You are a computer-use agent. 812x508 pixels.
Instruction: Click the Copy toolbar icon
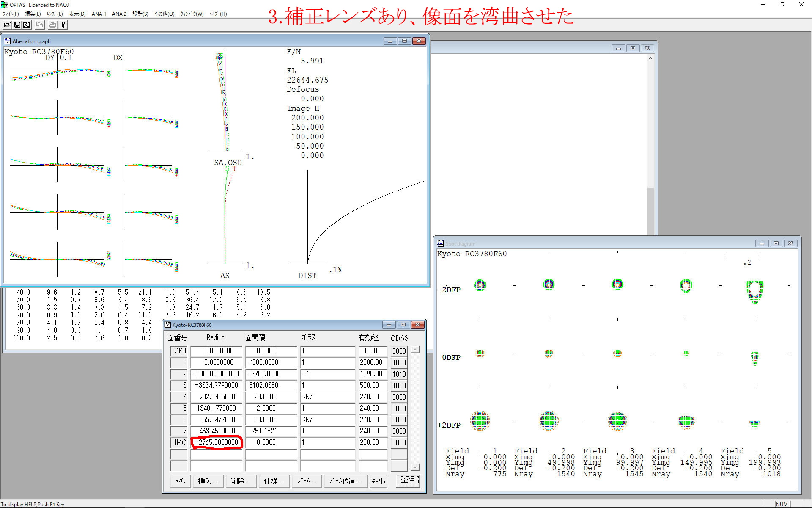[39, 25]
